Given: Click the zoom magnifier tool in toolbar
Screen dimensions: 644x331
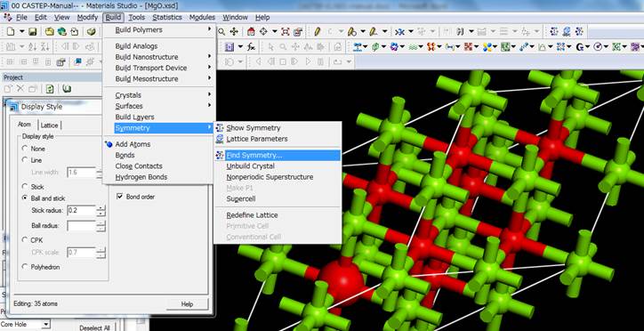Looking at the screenshot, I should (x=221, y=32).
